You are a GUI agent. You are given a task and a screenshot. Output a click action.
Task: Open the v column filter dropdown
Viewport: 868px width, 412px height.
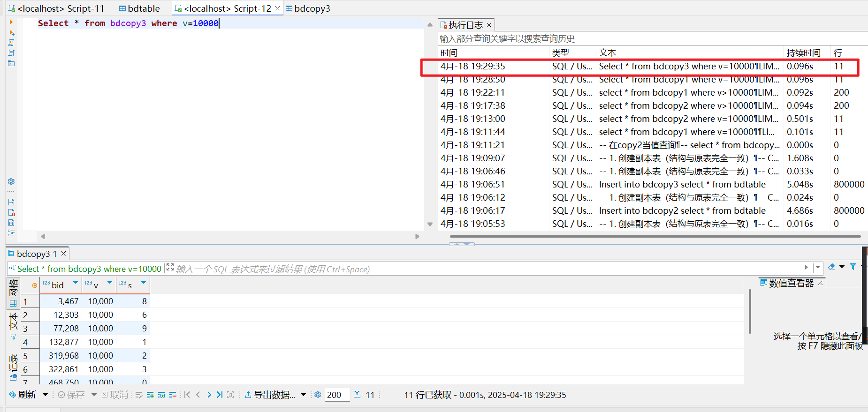click(x=110, y=283)
